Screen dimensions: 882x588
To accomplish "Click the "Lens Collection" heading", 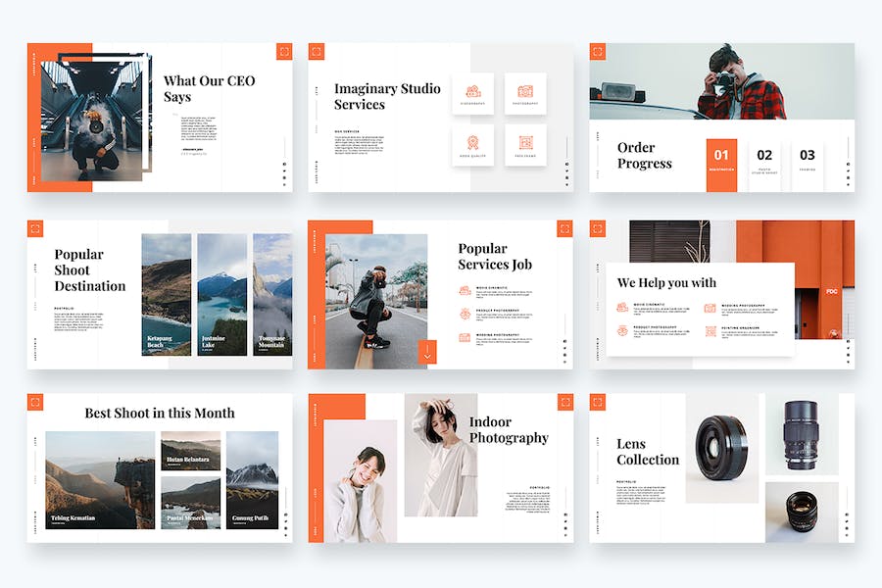I will click(x=647, y=452).
